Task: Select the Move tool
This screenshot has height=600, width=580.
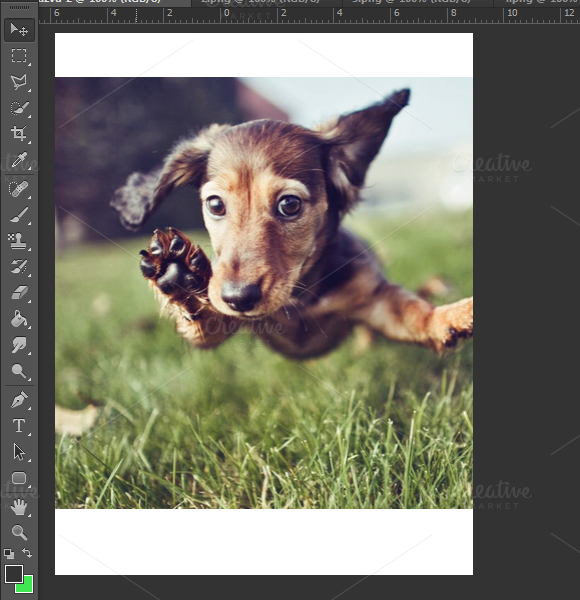Action: coord(19,29)
